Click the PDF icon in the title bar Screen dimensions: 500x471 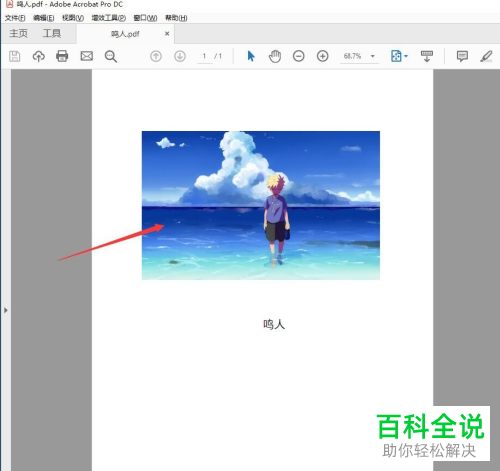pyautogui.click(x=10, y=4)
